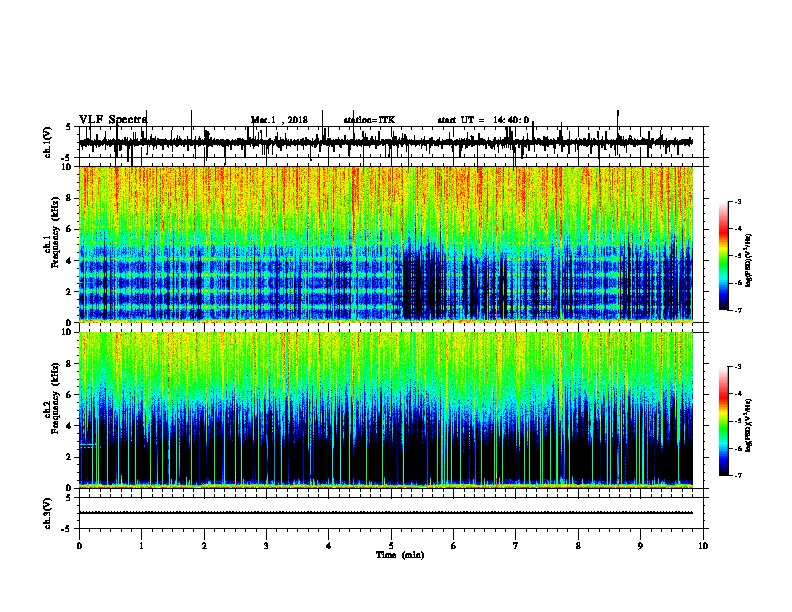Click the ch.2 spectrogram "6" kHz tick label
The image size is (792, 612).
70,395
